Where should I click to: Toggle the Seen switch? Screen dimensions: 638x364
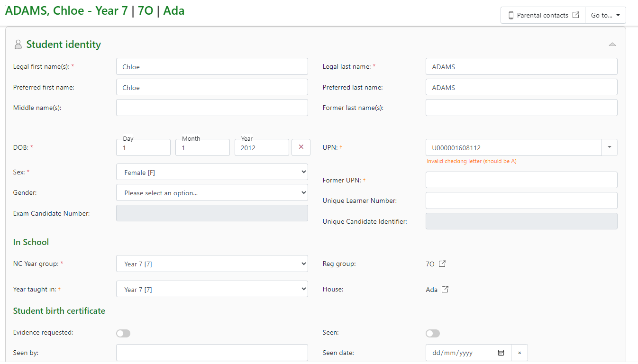433,333
